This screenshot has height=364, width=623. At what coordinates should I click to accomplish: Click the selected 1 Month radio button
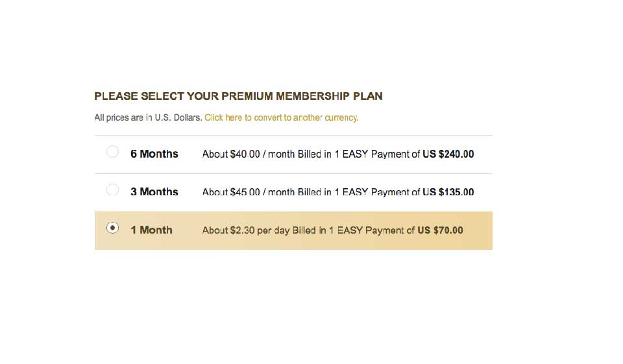[x=112, y=228]
